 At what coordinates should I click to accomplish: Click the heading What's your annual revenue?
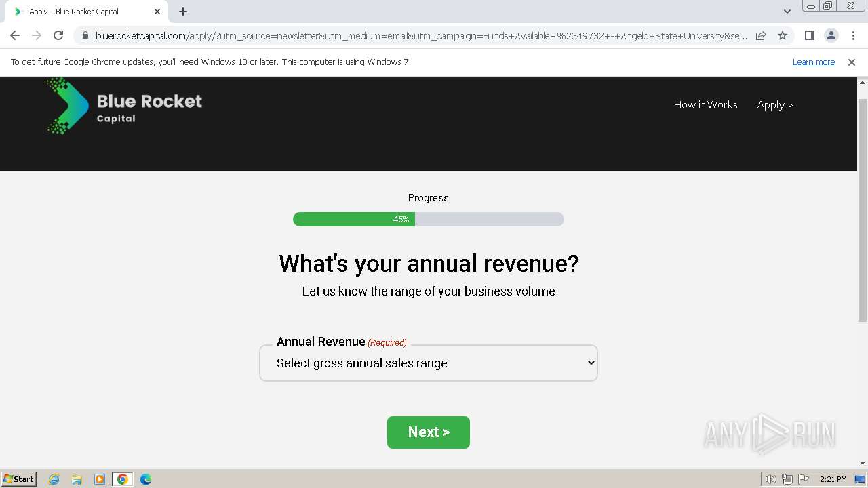click(429, 264)
